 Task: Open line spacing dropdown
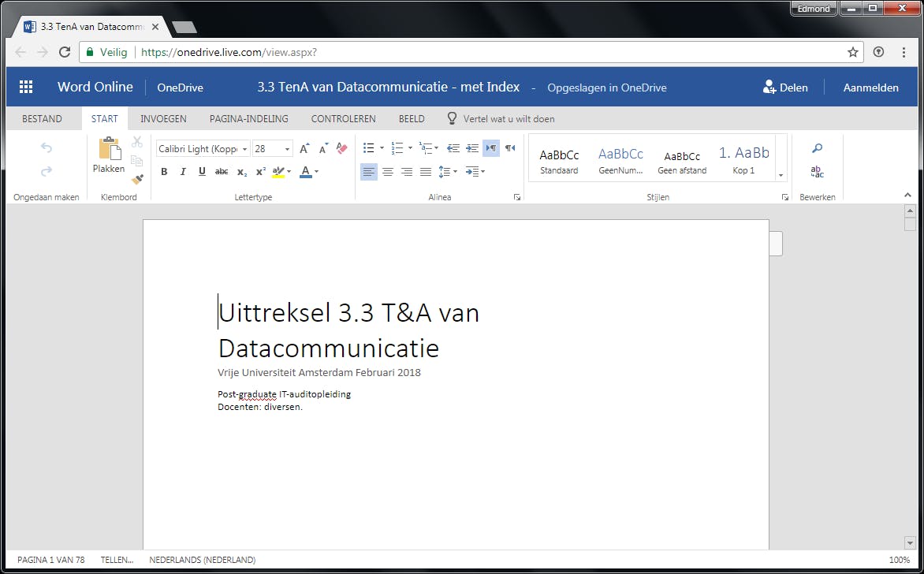pos(448,172)
